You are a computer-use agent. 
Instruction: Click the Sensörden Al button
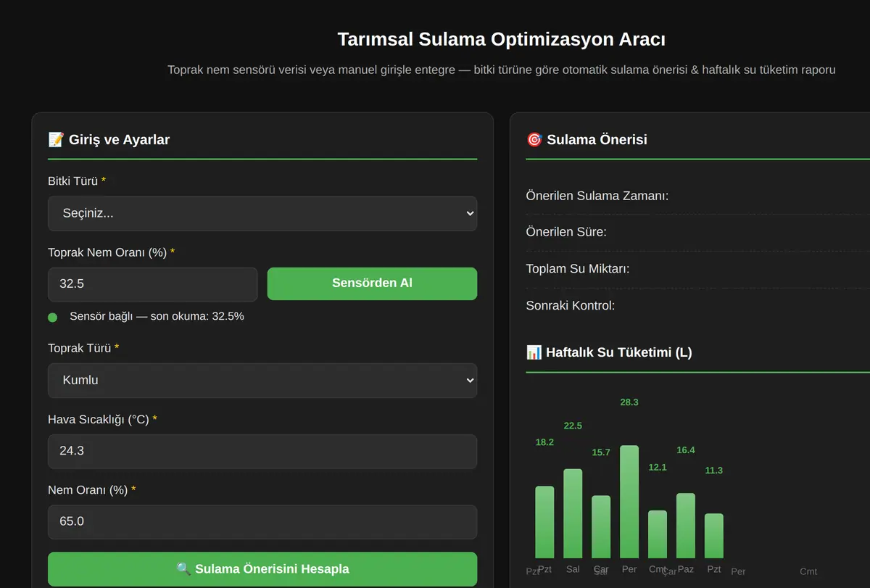click(372, 283)
